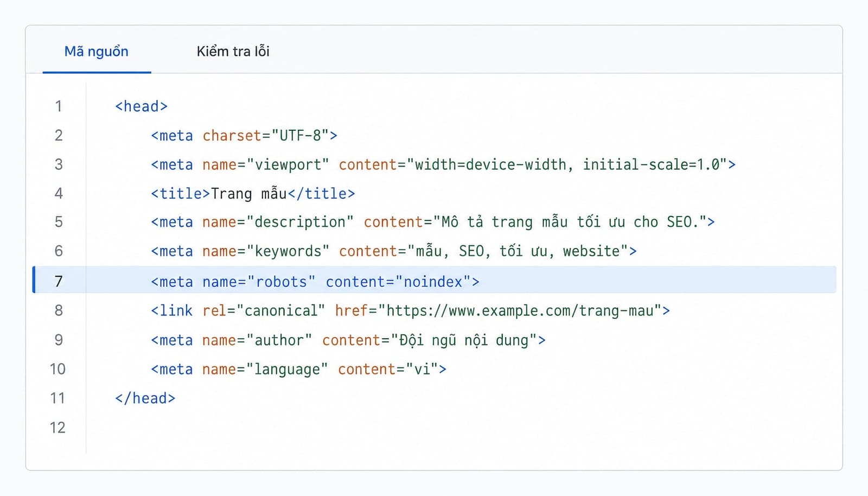Click the language "vi" meta line
The height and width of the screenshot is (496, 868).
(299, 370)
